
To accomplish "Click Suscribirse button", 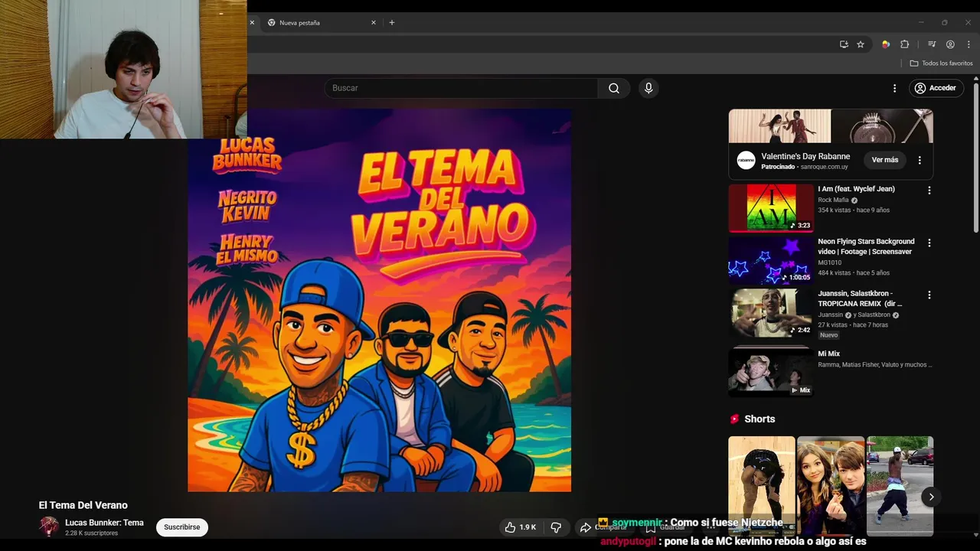I will [x=181, y=527].
